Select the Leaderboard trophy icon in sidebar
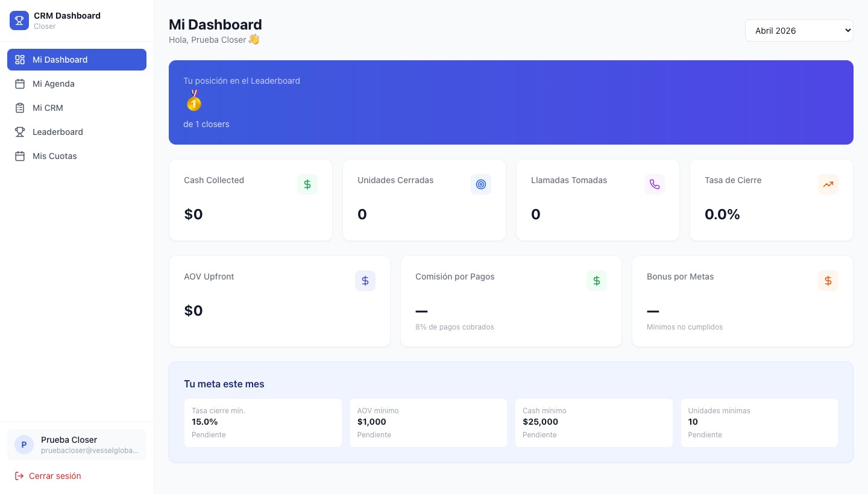 pos(20,132)
